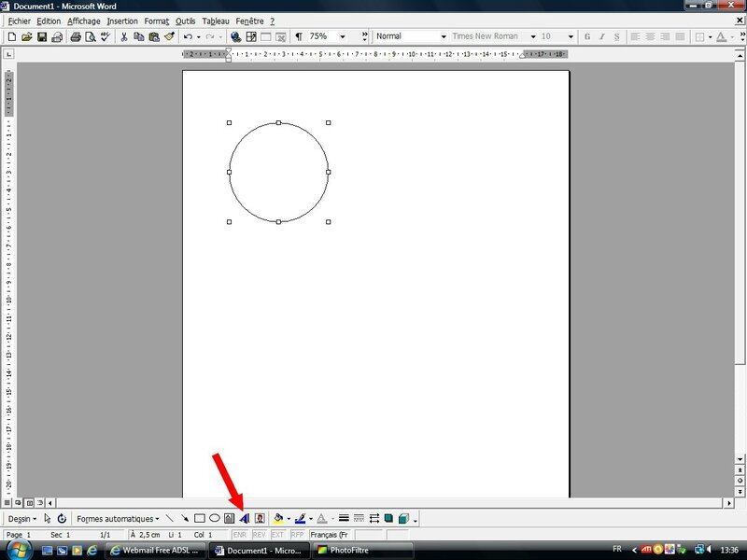This screenshot has height=560, width=747.
Task: Insert WordArt from the drawing toolbar
Action: 244,518
